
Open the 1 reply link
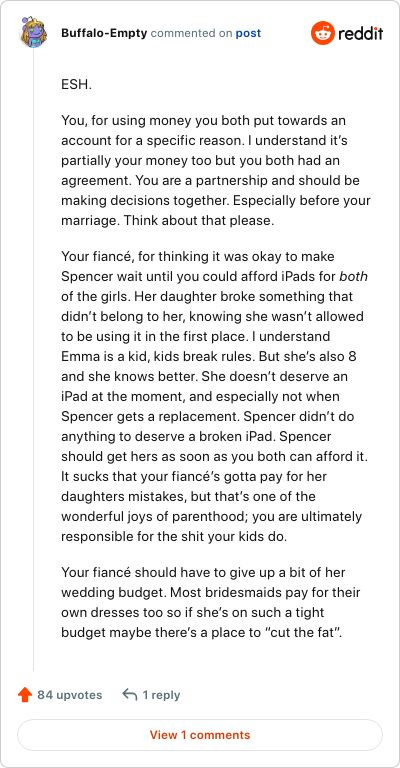(x=161, y=695)
